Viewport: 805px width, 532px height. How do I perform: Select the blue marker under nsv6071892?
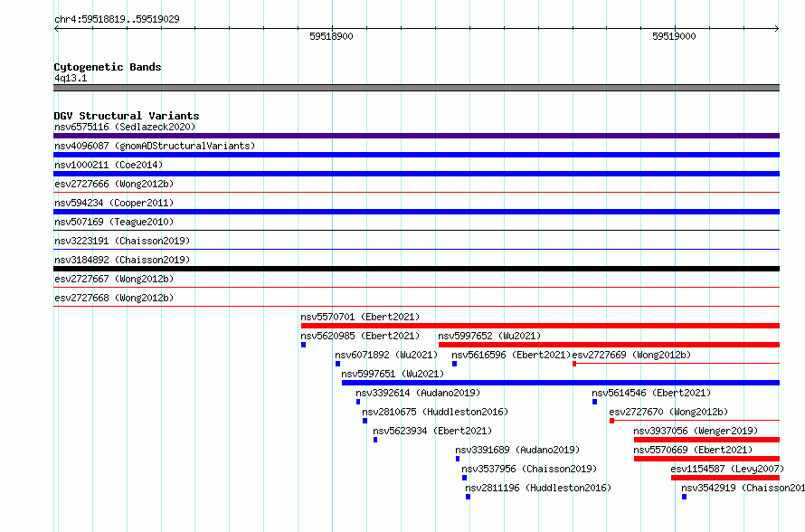pyautogui.click(x=337, y=364)
